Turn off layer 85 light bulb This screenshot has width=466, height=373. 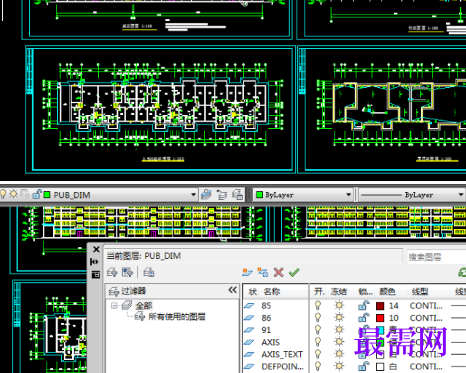318,305
